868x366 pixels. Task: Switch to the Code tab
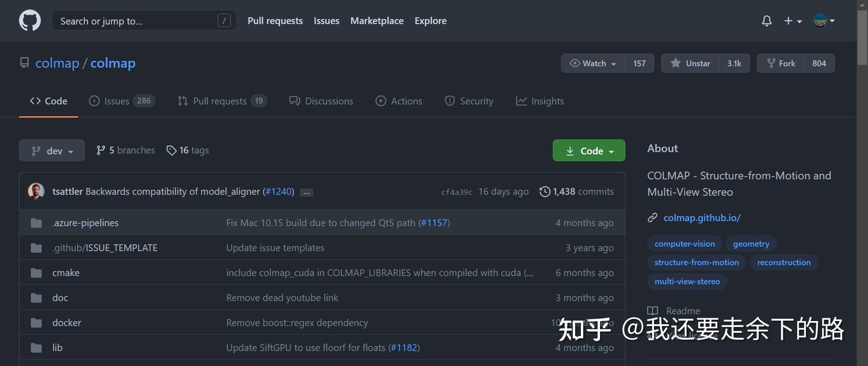coord(49,101)
